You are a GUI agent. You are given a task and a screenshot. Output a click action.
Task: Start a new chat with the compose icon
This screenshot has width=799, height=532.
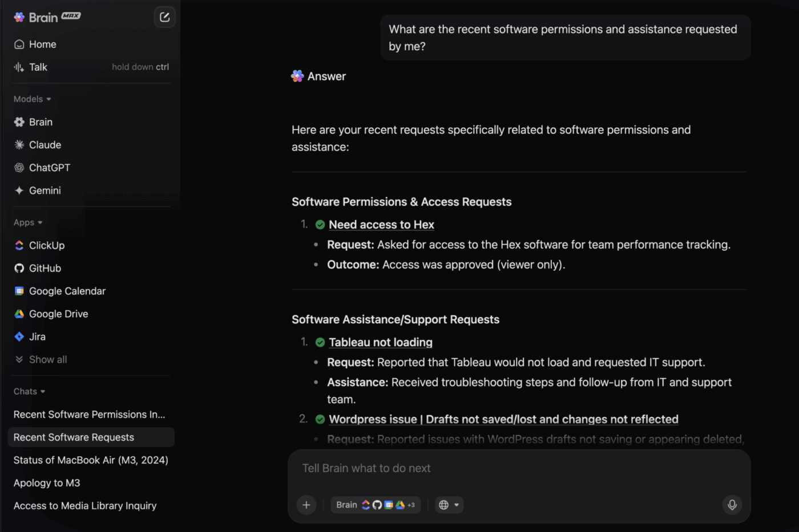coord(164,17)
